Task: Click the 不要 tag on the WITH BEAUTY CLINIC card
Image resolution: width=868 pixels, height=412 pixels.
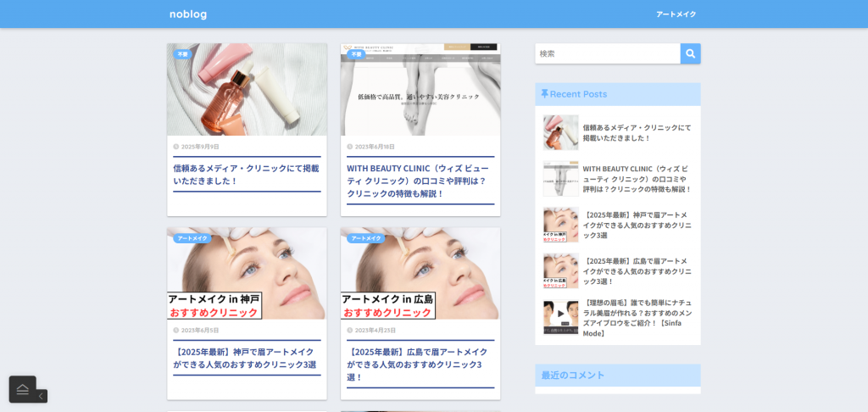Action: pos(356,54)
